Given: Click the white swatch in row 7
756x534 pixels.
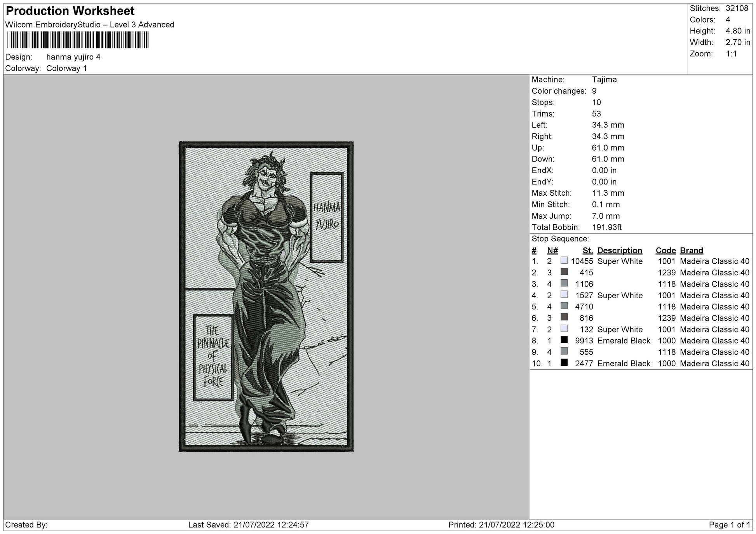Looking at the screenshot, I should click(564, 329).
